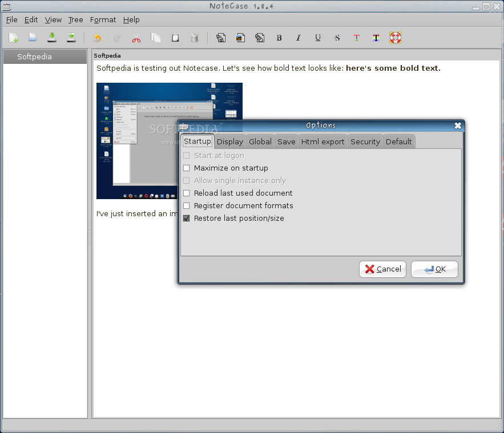Open the Help menu
The height and width of the screenshot is (433, 504).
coord(131,20)
